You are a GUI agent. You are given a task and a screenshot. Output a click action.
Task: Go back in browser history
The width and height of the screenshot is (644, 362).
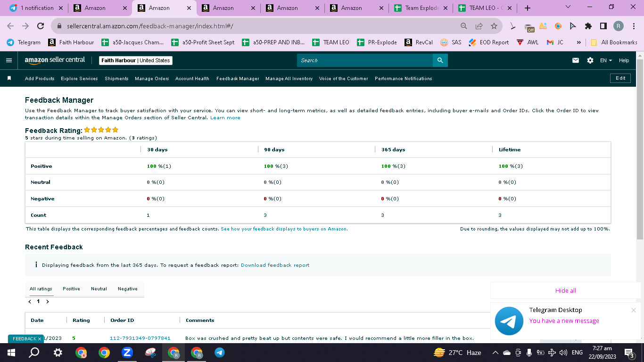(10, 26)
